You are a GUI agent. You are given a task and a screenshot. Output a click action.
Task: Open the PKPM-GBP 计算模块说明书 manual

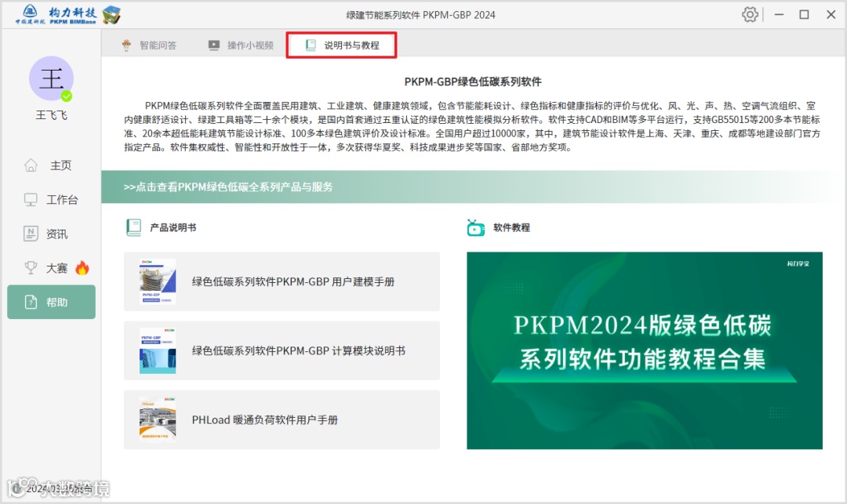coord(282,350)
